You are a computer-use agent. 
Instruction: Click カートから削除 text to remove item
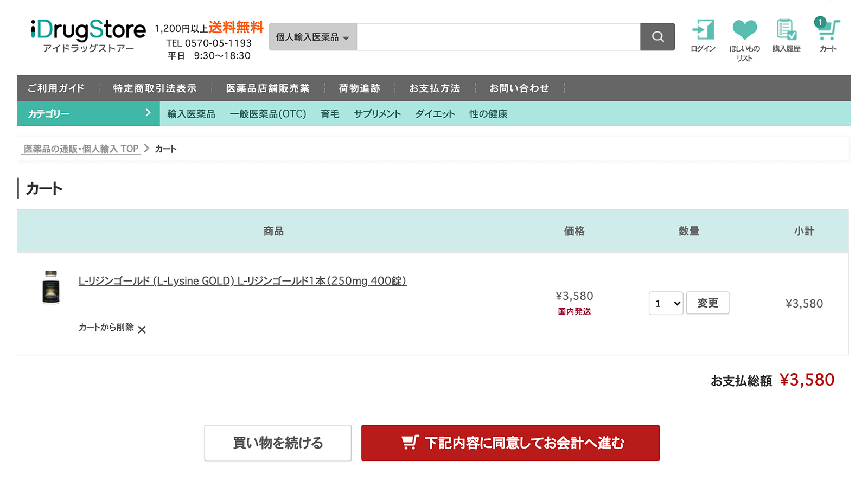pos(106,327)
